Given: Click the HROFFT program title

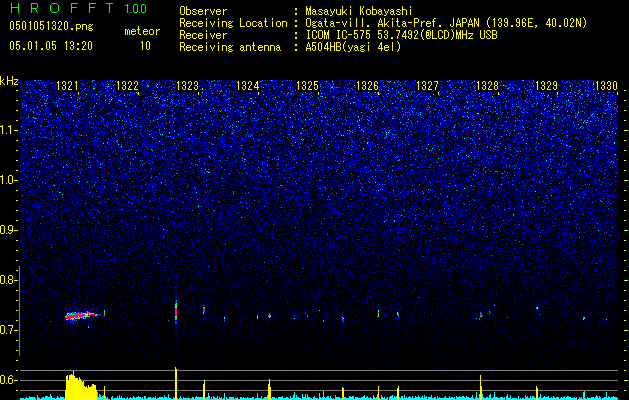Looking at the screenshot, I should coord(61,8).
